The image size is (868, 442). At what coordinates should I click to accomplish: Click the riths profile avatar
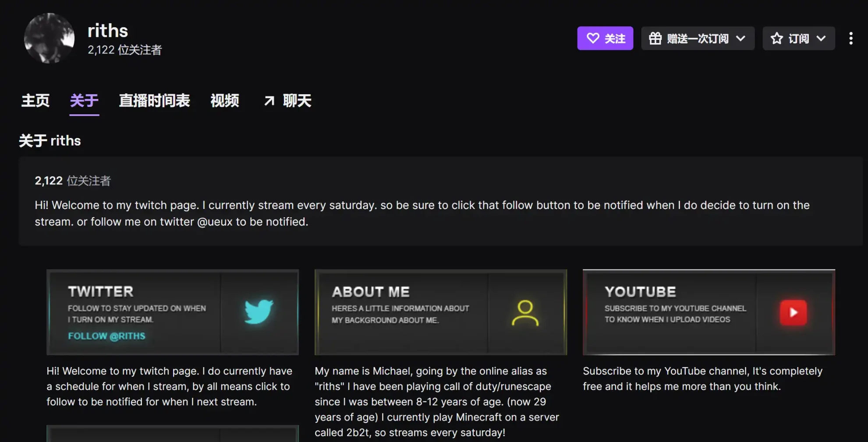(x=49, y=39)
